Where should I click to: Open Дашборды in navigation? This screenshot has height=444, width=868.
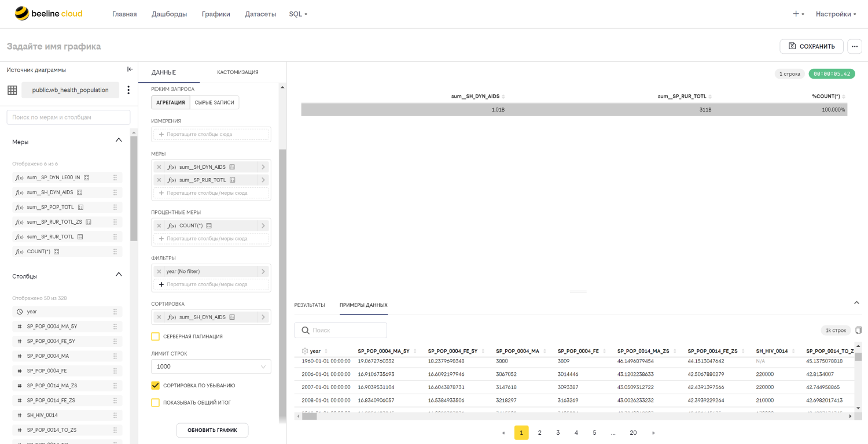coord(169,14)
